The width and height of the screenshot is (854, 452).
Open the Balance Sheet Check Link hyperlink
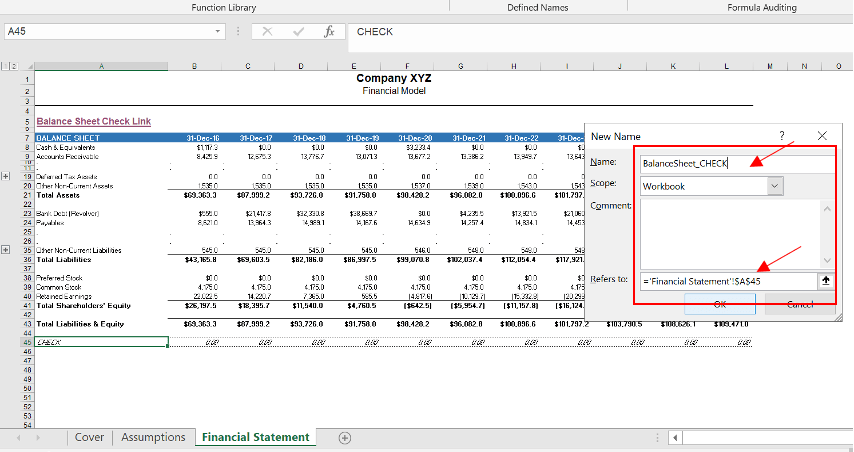tap(94, 121)
